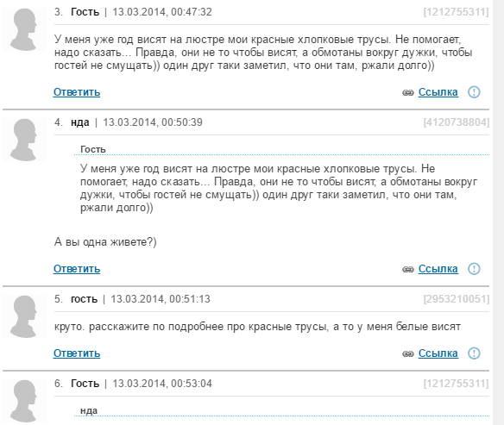Click report icon on comment 5
Image resolution: width=504 pixels, height=425 pixels.
coord(474,353)
